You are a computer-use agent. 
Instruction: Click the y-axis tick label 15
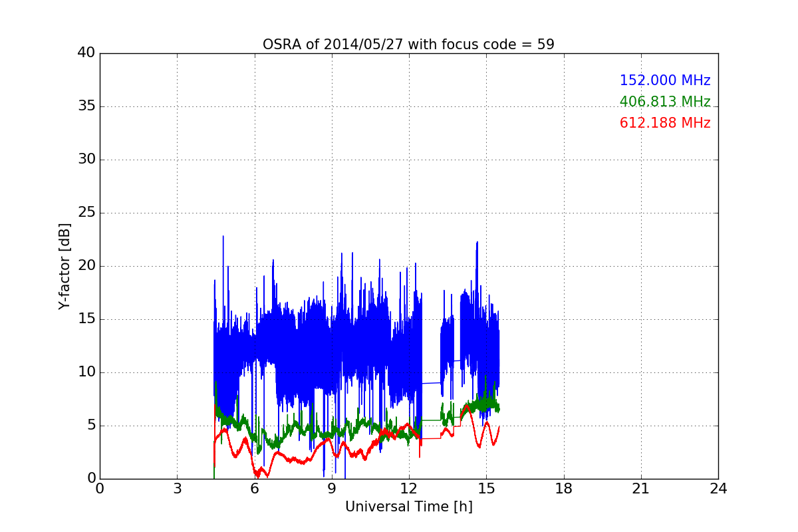[x=86, y=319]
